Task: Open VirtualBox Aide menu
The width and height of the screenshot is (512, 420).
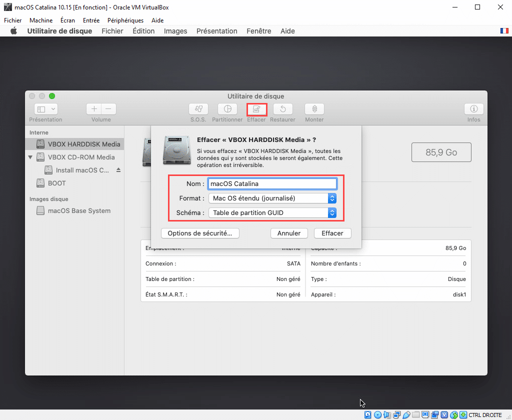Action: [x=157, y=20]
